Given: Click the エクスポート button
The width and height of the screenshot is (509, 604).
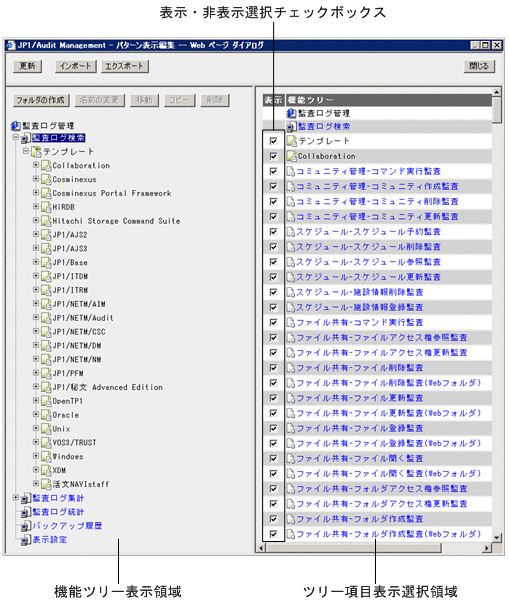Looking at the screenshot, I should coord(125,66).
